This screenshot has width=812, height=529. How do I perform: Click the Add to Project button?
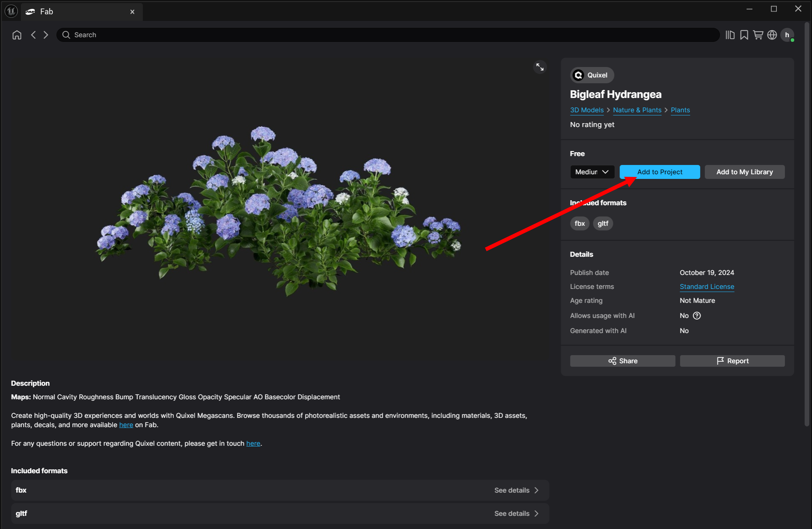point(660,172)
